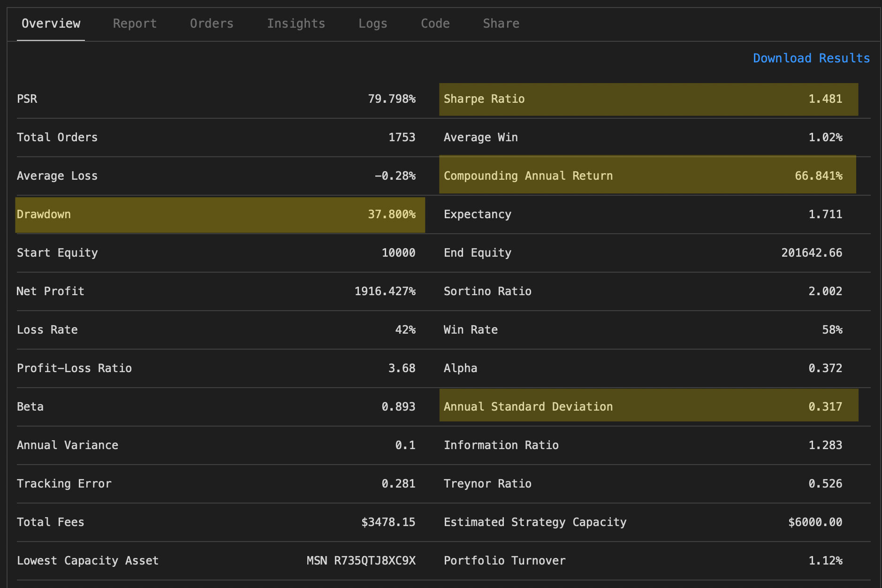Click the highlighted Drawdown label

44,214
